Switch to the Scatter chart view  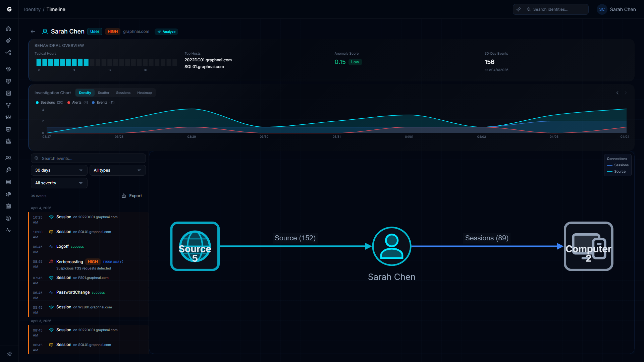103,93
